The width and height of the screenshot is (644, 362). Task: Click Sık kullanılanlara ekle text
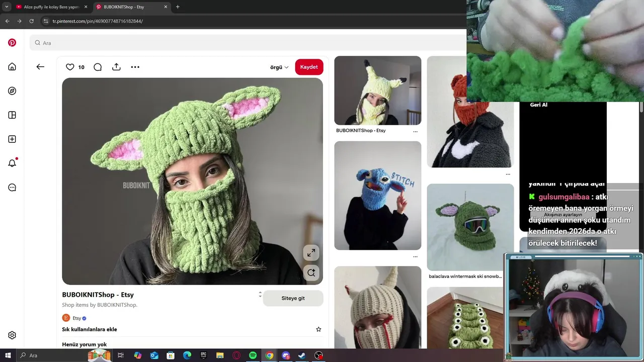point(90,329)
